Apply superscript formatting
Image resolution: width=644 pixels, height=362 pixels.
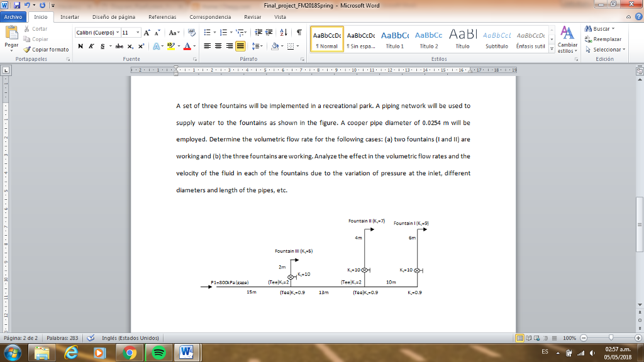(141, 46)
